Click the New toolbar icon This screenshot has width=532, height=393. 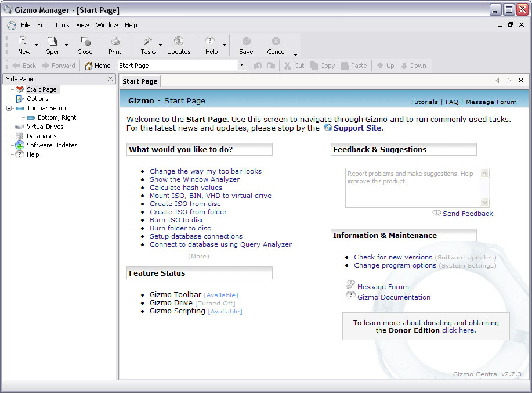click(23, 41)
